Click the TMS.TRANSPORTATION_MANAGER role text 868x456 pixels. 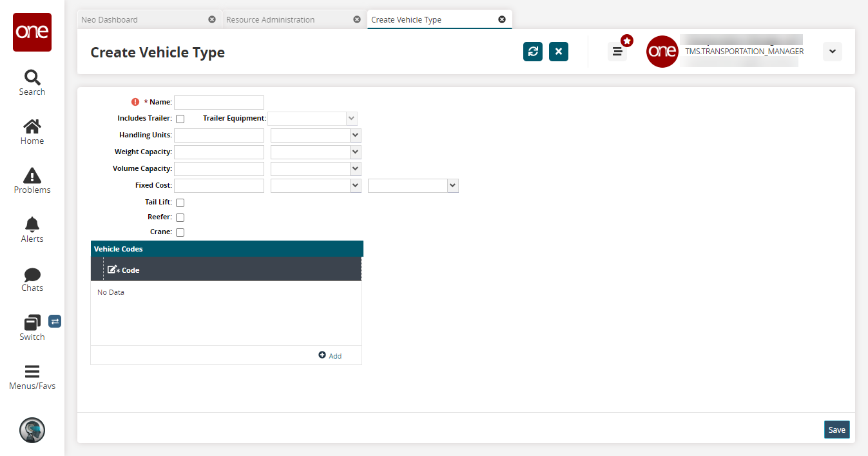744,52
